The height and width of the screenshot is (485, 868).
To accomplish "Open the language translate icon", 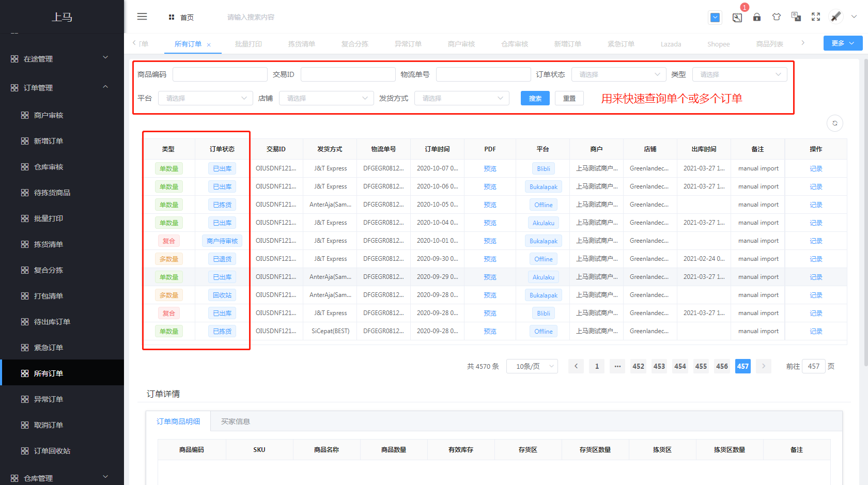I will (x=796, y=17).
